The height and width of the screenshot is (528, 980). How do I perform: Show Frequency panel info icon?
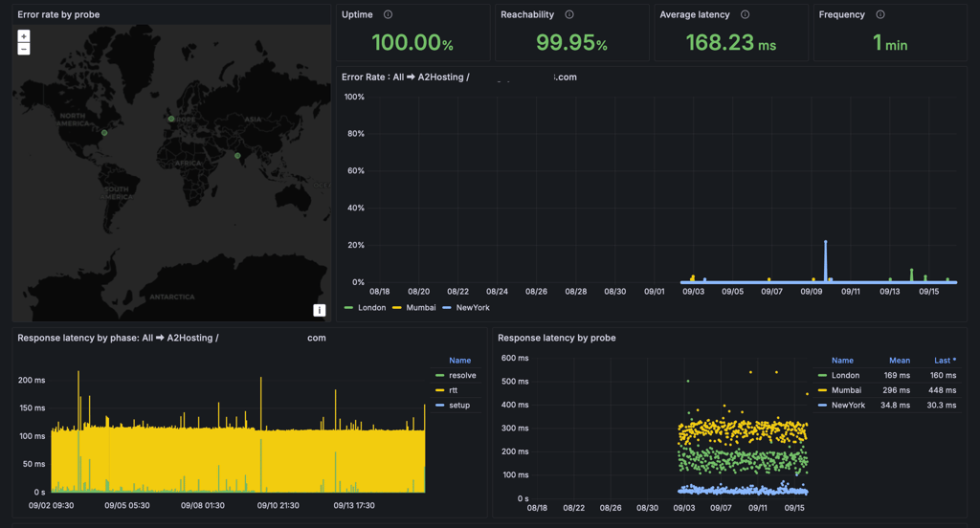[880, 14]
